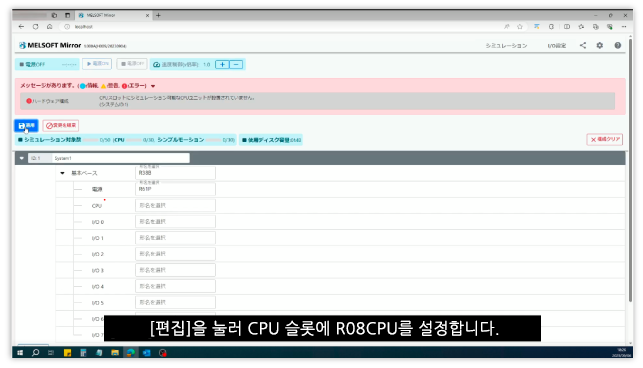Collapse the base unit tree node

[x=62, y=173]
